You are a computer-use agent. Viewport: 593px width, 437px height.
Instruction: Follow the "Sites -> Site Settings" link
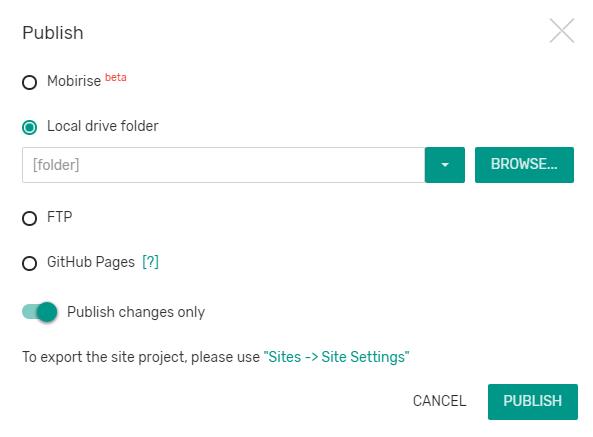click(337, 357)
